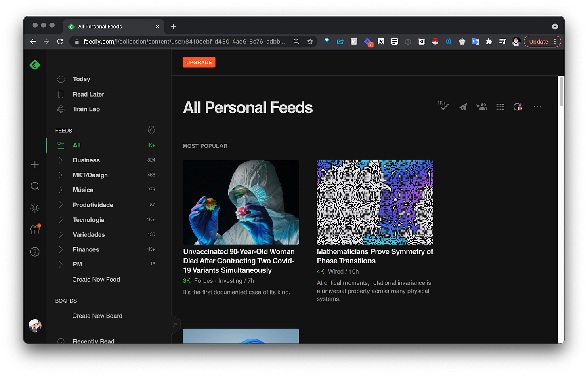
Task: Open the Business feed label
Action: 86,160
